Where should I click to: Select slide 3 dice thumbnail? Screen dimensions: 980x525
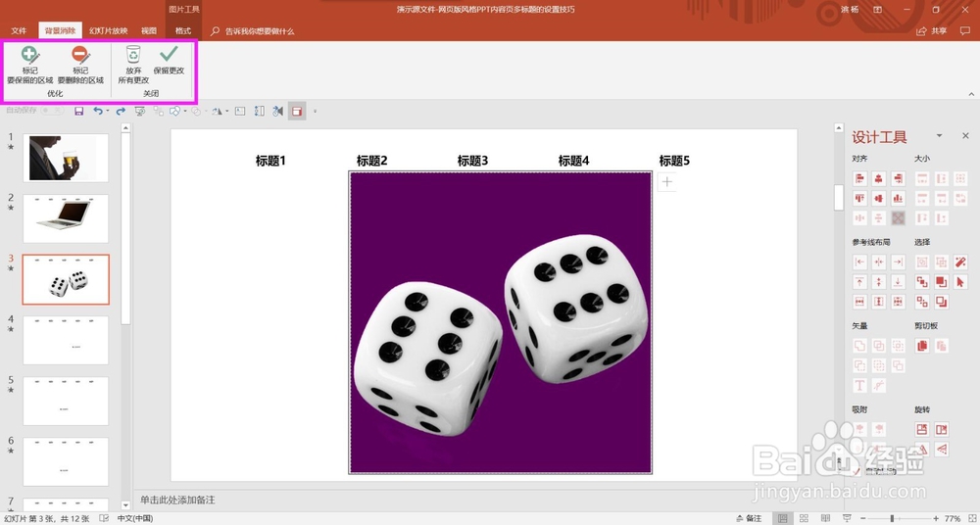[66, 279]
